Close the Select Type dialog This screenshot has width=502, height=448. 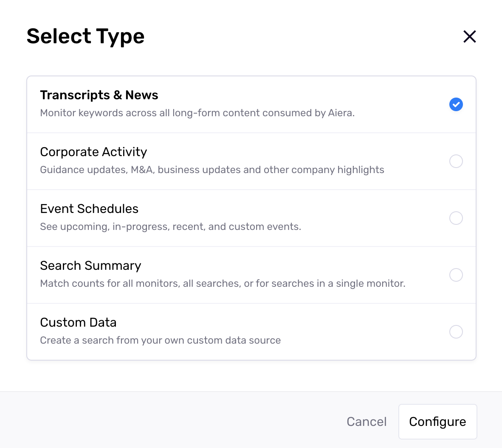[469, 36]
